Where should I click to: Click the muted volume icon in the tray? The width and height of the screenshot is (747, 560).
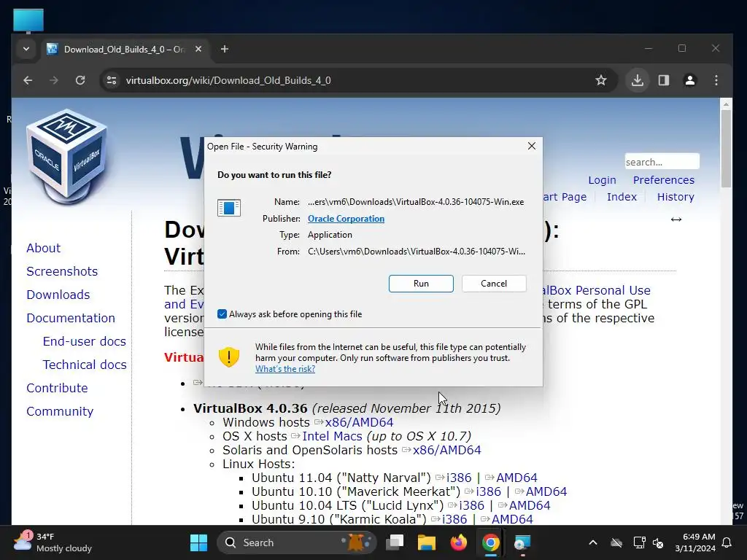658,542
